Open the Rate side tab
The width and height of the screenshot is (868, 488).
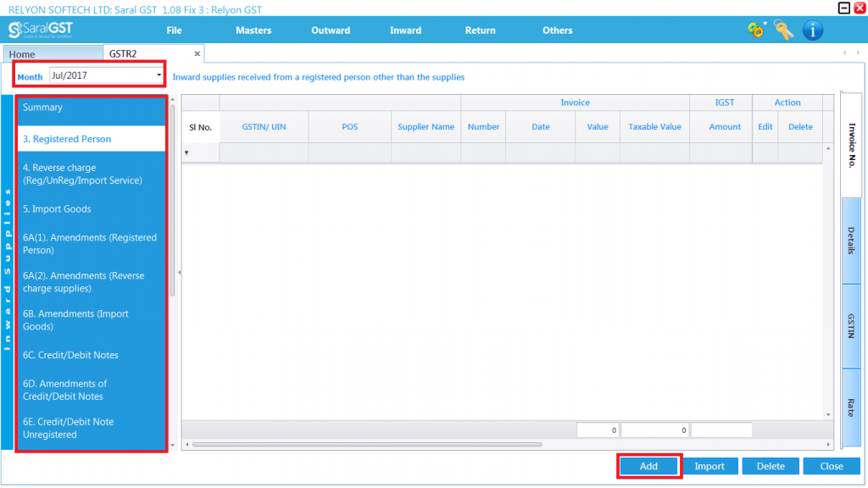click(851, 408)
